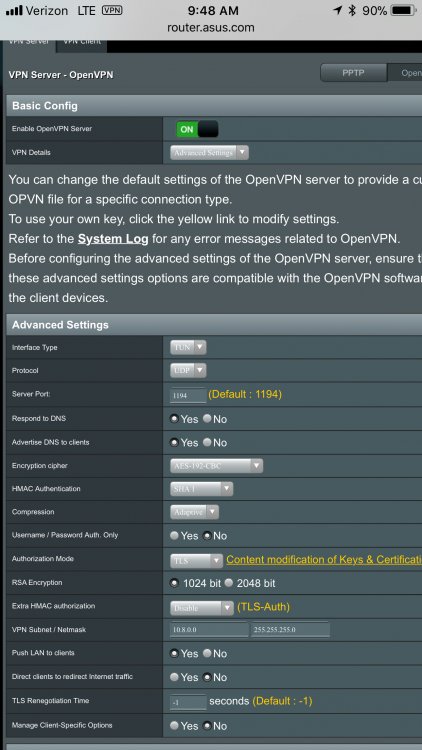The image size is (422, 750).
Task: Open the Interface Type TUN dropdown
Action: click(x=188, y=347)
